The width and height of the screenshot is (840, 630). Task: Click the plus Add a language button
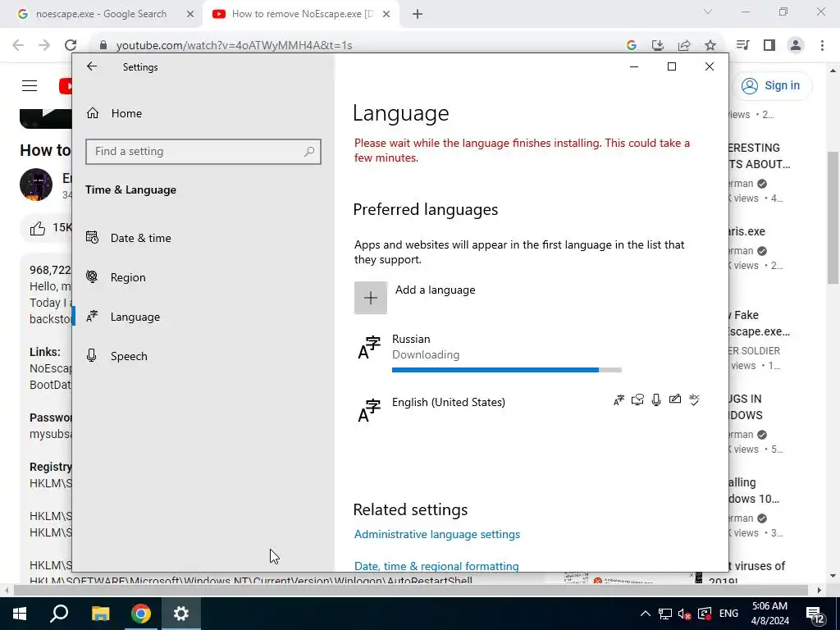370,298
